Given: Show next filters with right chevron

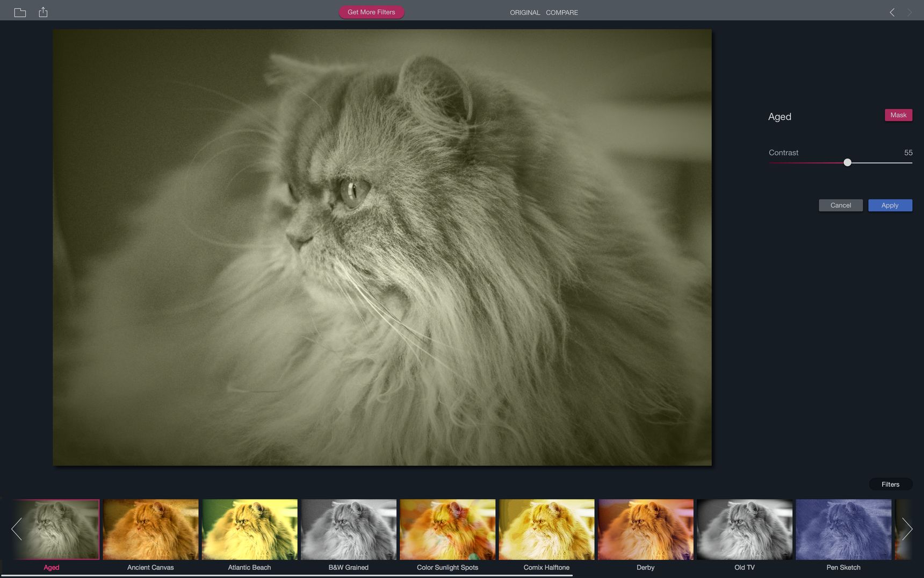Looking at the screenshot, I should tap(907, 529).
